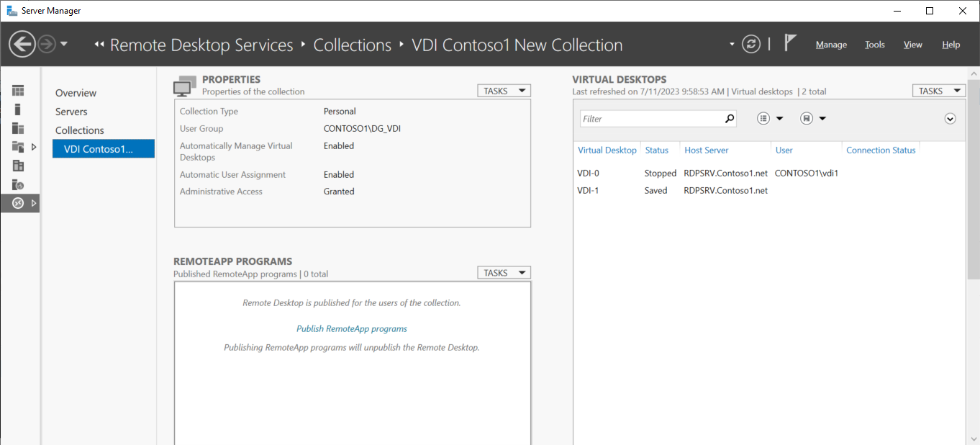Select the Remote Desktop Services sidebar icon
The width and height of the screenshot is (980, 445).
pos(18,203)
